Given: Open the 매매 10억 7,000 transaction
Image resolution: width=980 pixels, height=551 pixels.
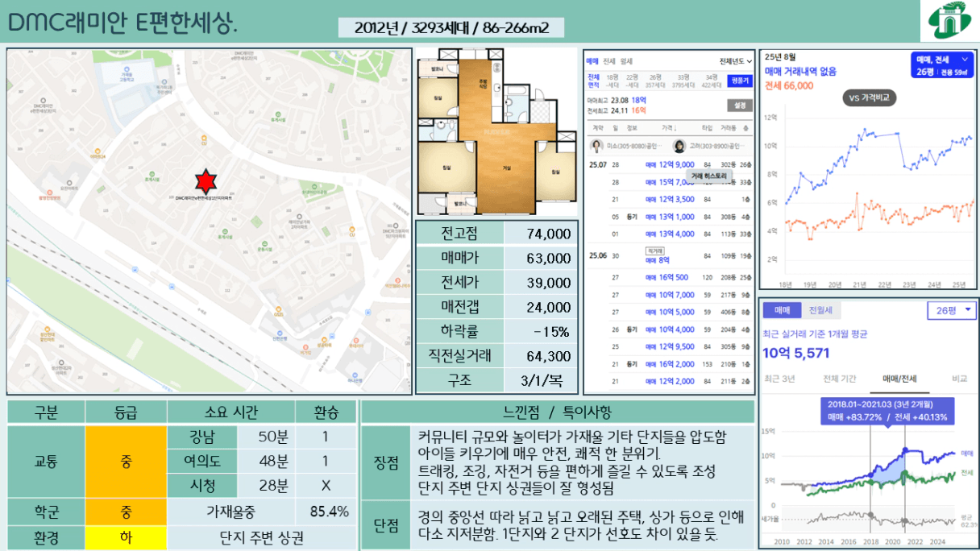Looking at the screenshot, I should pos(670,295).
